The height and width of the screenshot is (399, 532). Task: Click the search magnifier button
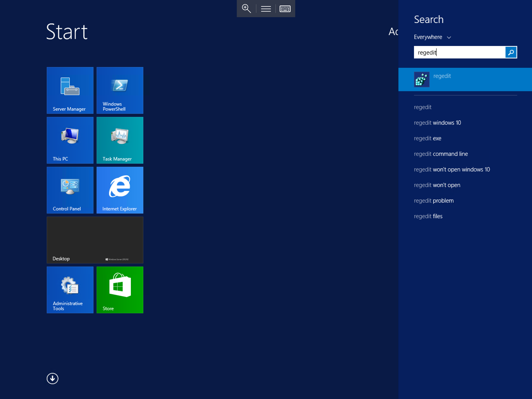point(511,52)
